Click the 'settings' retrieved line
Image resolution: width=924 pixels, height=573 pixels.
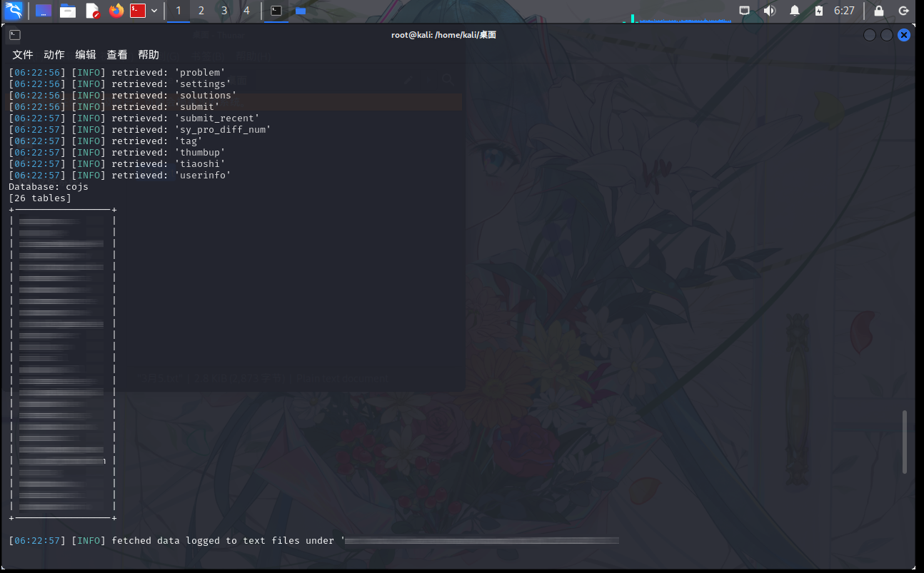[120, 83]
